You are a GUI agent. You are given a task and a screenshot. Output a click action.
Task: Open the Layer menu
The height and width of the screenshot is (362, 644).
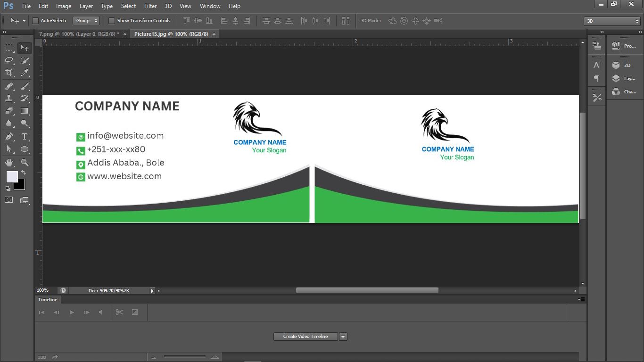pyautogui.click(x=86, y=6)
